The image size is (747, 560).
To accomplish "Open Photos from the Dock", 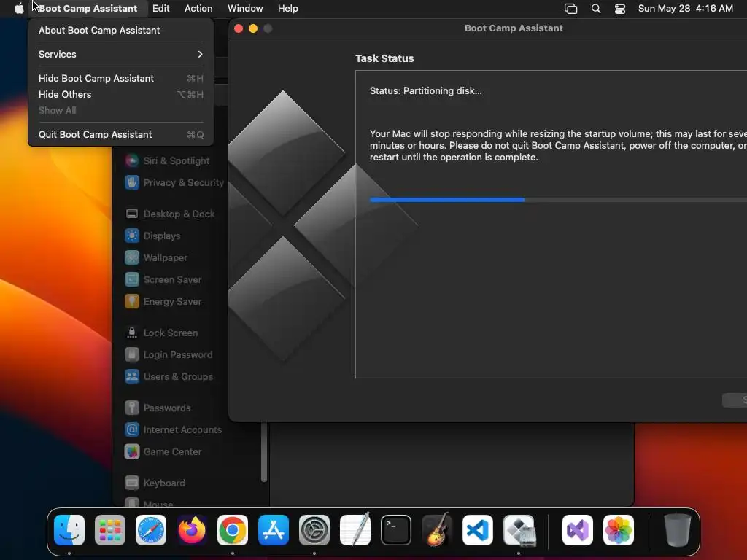I will click(619, 530).
